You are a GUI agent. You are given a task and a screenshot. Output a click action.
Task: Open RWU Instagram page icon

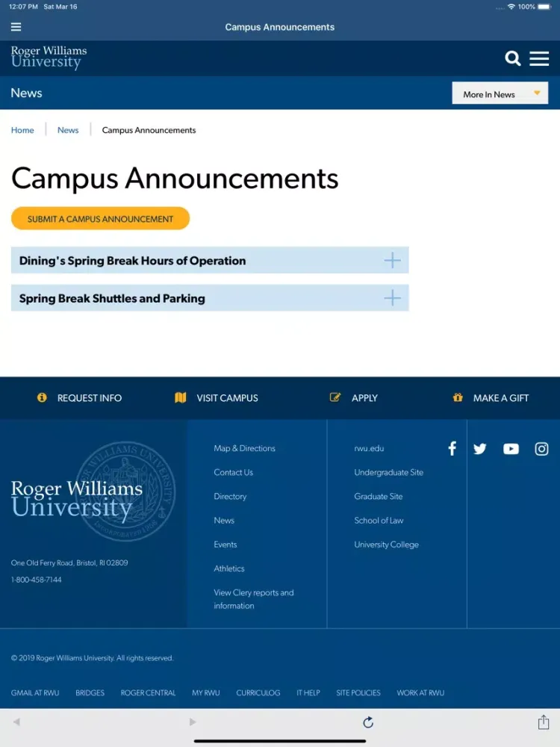[541, 449]
